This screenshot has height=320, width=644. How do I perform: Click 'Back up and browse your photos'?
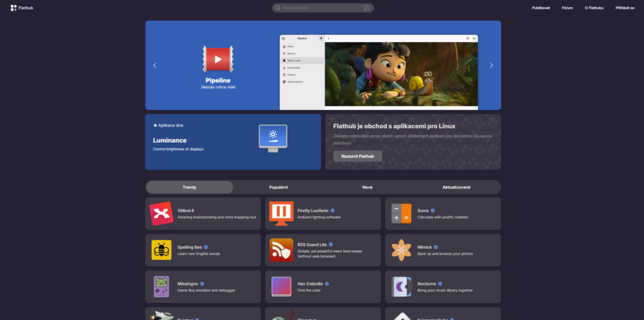445,254
